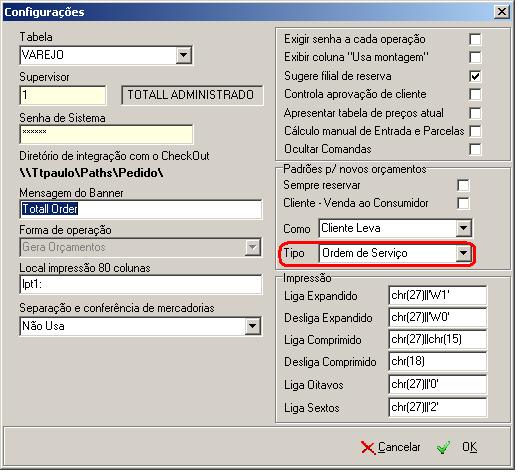Edit the Desliga Expandido code field
The image size is (518, 472).
click(437, 317)
